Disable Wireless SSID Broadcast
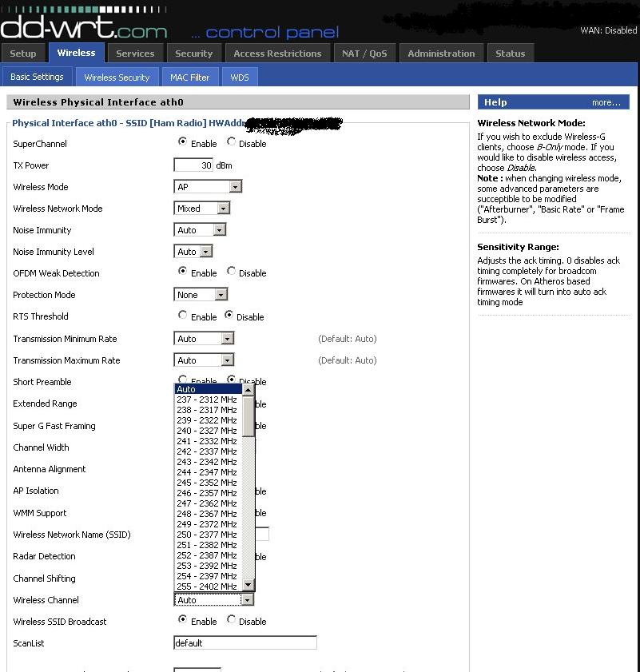640x672 pixels. [x=232, y=620]
